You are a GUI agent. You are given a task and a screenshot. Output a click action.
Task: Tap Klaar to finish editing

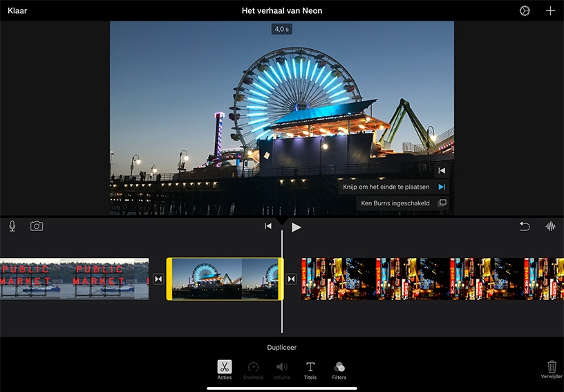tap(17, 11)
